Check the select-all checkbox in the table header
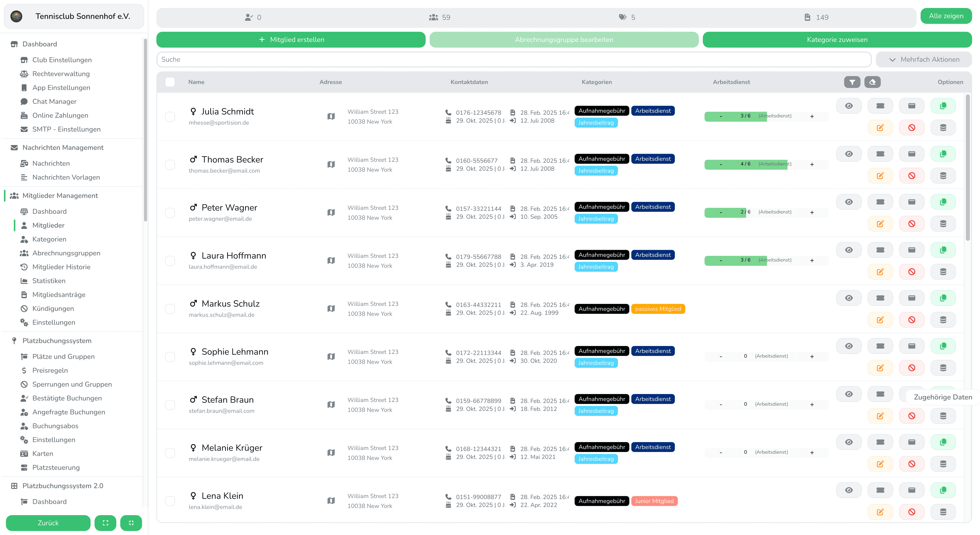The height and width of the screenshot is (535, 980). (x=170, y=82)
